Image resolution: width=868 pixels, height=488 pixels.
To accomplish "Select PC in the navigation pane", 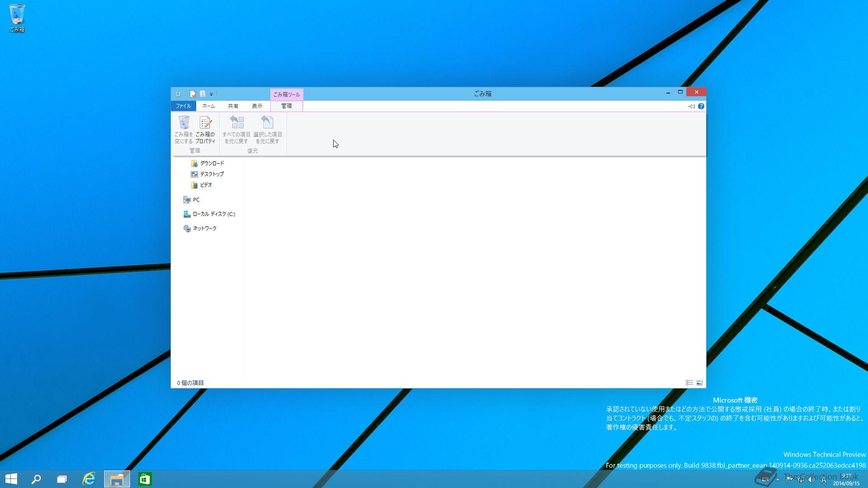I will 191,199.
